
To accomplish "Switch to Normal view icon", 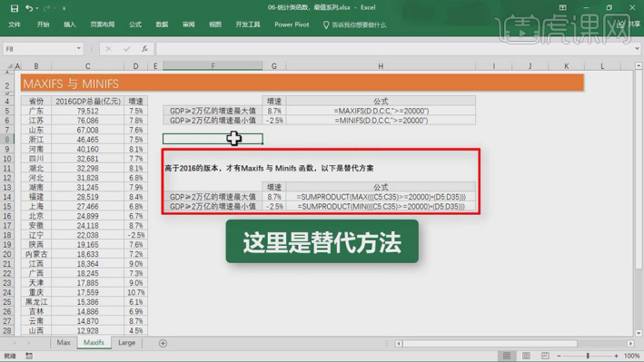I will click(507, 356).
